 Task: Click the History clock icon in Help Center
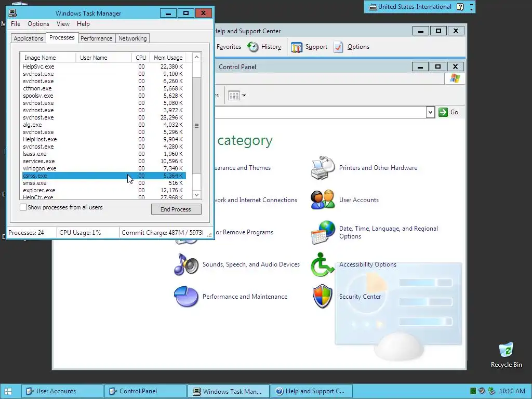click(x=253, y=47)
